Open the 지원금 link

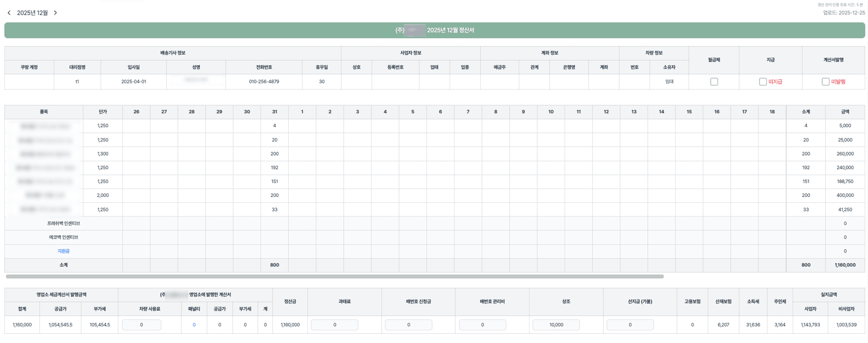pos(63,251)
